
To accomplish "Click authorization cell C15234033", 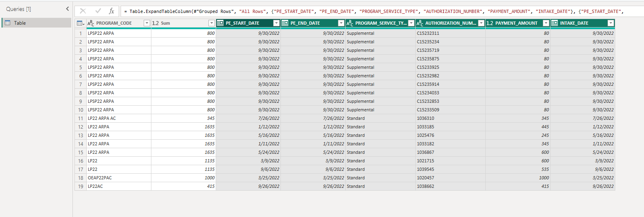I will point(451,93).
